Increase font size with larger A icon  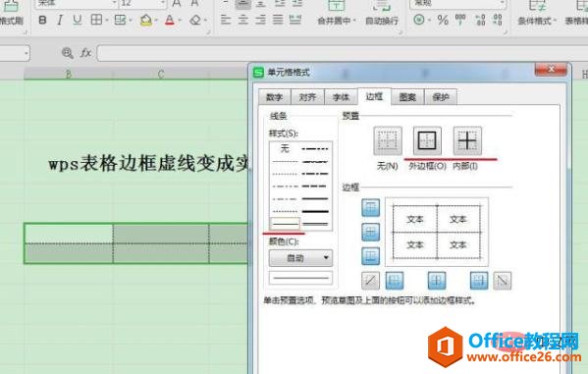[177, 3]
